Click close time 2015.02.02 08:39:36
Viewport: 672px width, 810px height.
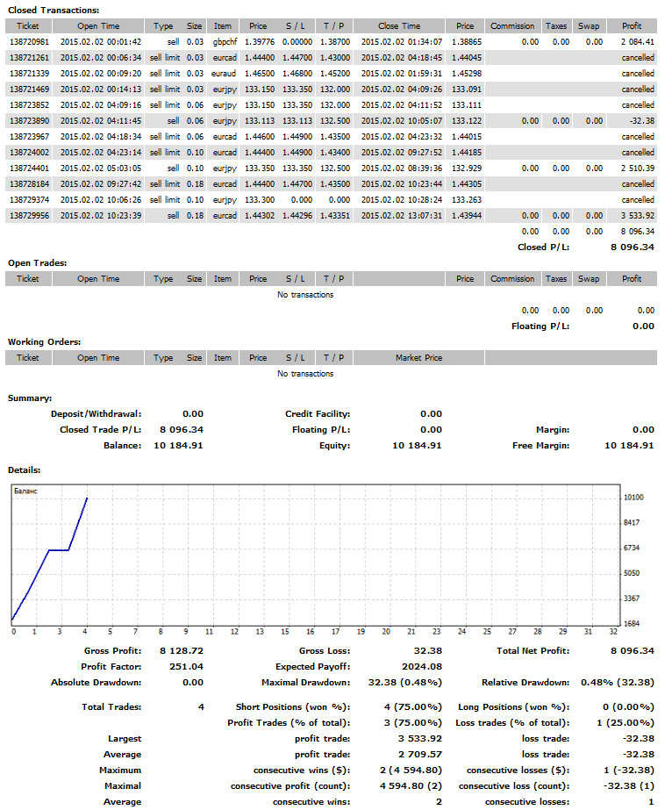401,168
